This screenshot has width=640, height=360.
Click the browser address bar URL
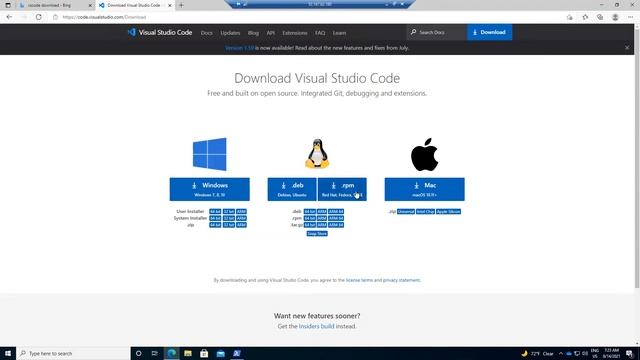(104, 17)
